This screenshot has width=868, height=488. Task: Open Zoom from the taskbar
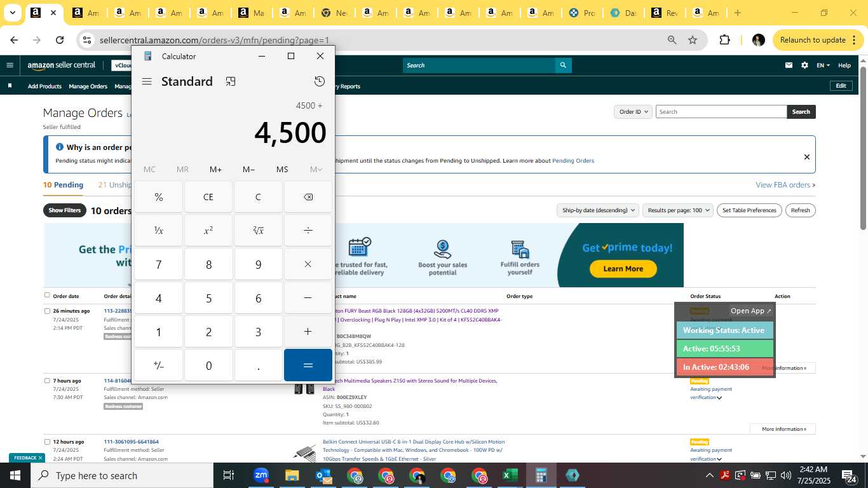coord(261,475)
